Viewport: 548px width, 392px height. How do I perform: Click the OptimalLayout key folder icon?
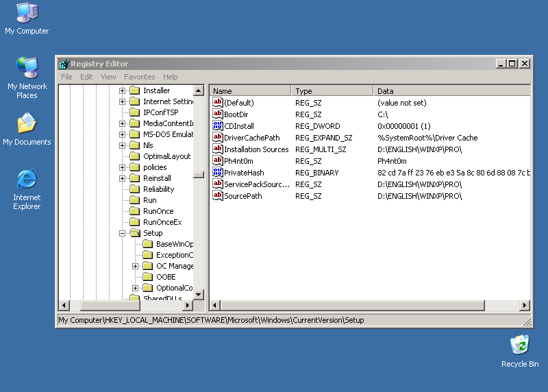(x=134, y=156)
